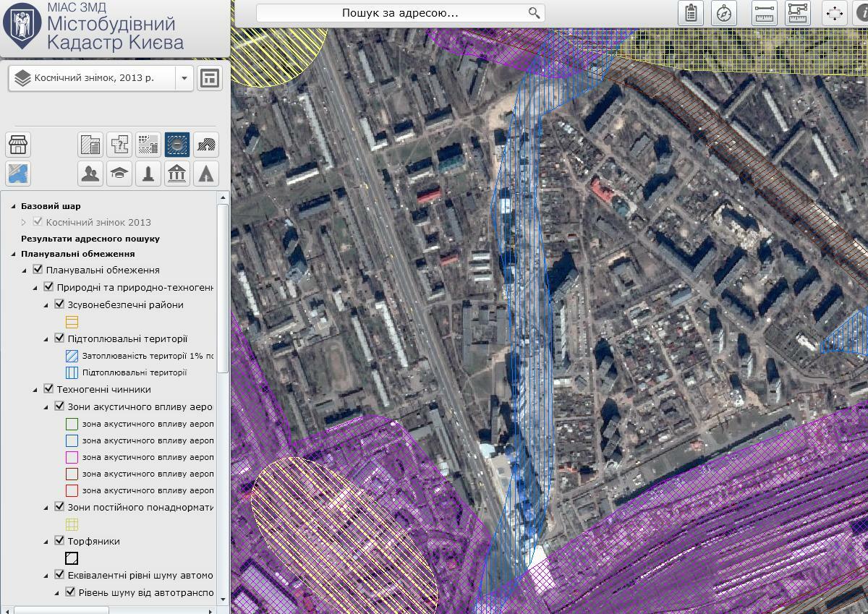
Task: Open the basemap dropdown arrow
Action: (x=184, y=78)
